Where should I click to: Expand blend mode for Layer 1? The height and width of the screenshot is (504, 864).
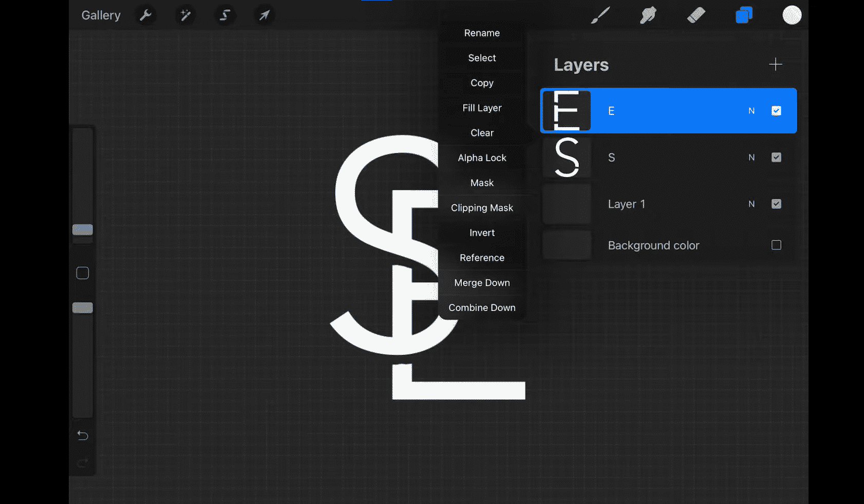752,204
